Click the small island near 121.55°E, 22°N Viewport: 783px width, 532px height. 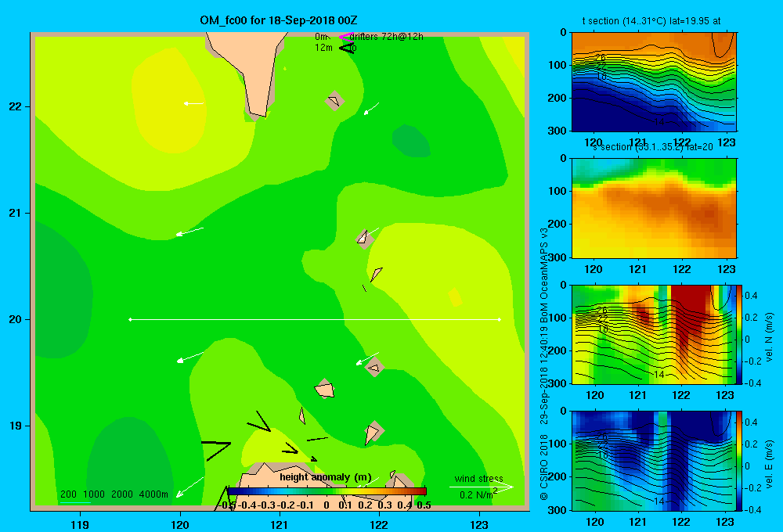334,101
